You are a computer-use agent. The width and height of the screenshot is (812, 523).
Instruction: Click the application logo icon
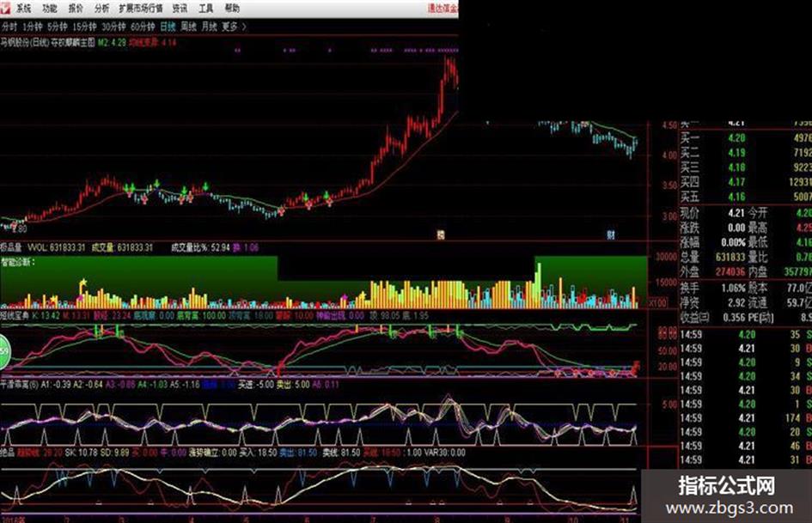point(5,8)
